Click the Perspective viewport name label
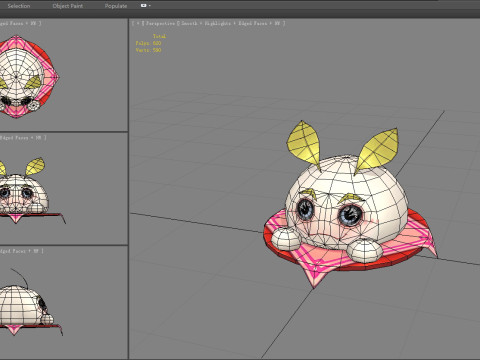The height and width of the screenshot is (360, 480). (x=160, y=23)
